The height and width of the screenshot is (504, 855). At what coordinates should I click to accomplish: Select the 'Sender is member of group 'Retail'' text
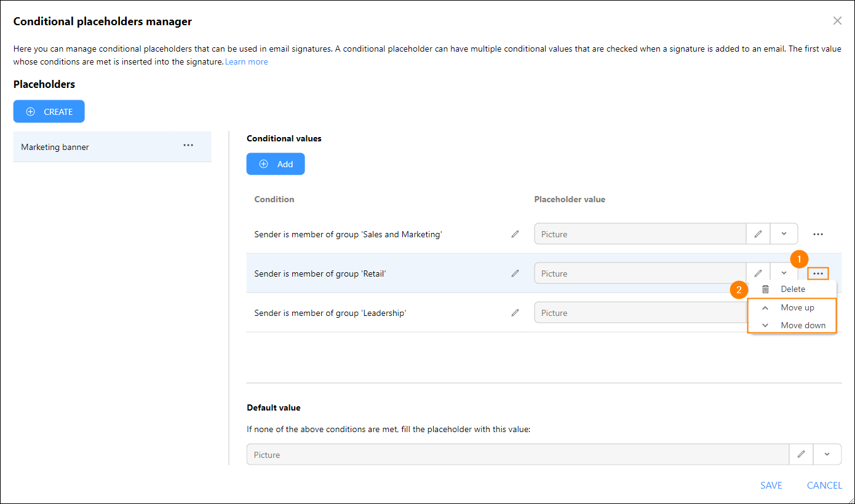(320, 274)
